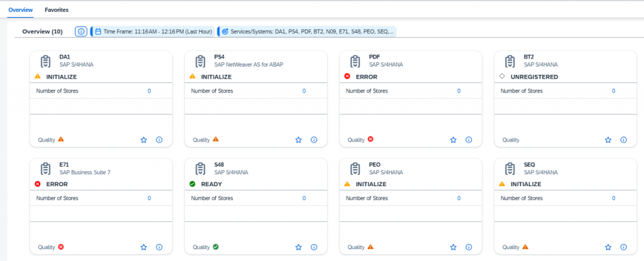Click BT2 Number of Stores value 0
644x261 pixels.
tap(614, 91)
